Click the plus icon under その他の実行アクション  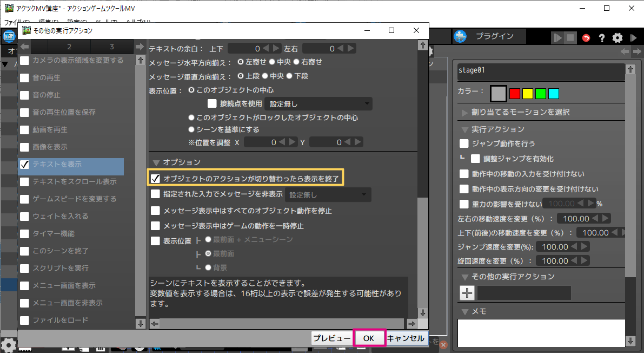467,293
